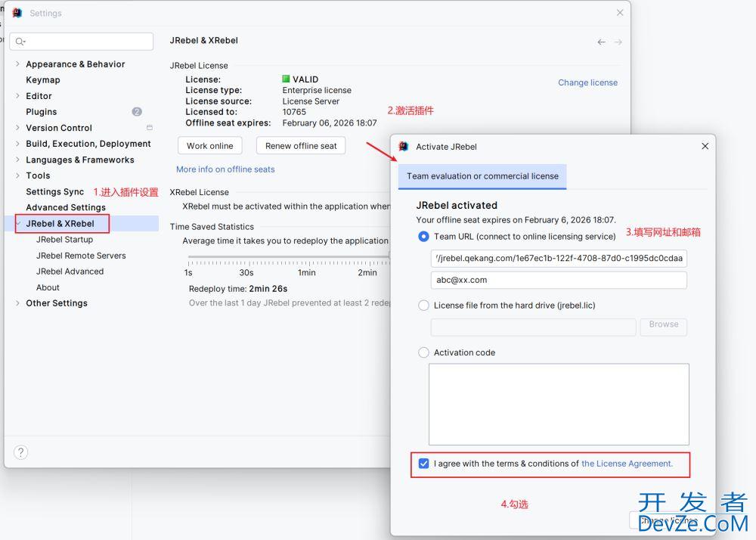
Task: Open the JRebel About page
Action: tap(48, 287)
